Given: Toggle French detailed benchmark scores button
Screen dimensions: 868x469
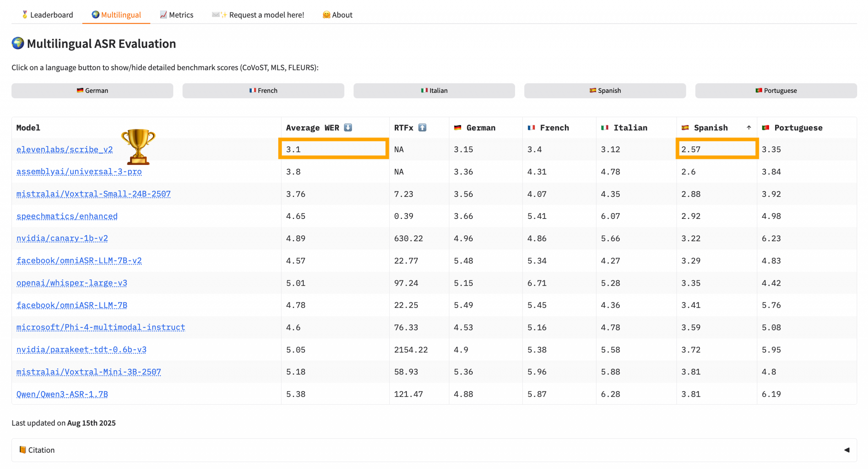Looking at the screenshot, I should [263, 90].
